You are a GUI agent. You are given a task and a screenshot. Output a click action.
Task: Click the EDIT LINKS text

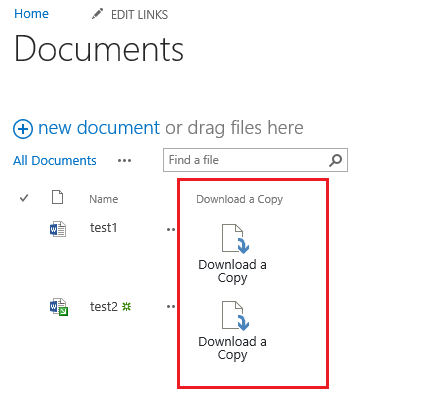(139, 15)
